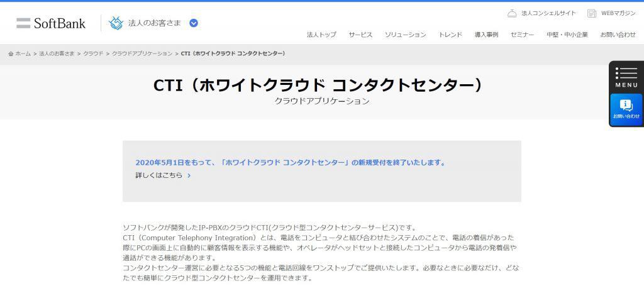Click the handshake icon beside 法人のお客さま
Image resolution: width=644 pixels, height=303 pixels.
[116, 23]
